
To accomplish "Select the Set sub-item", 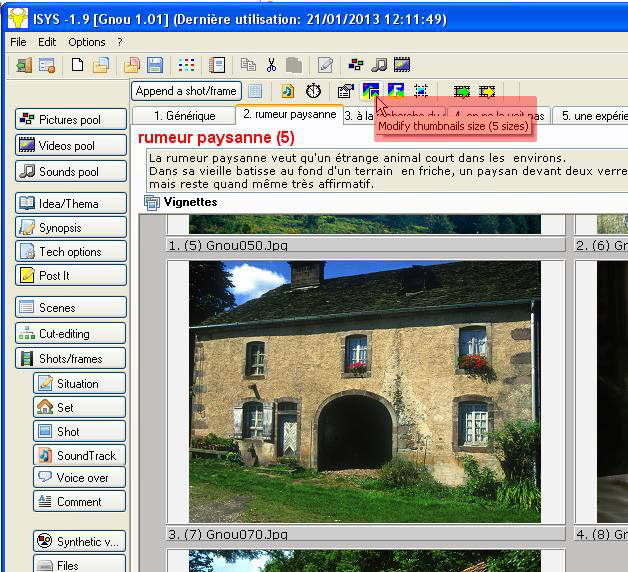I will tap(79, 407).
